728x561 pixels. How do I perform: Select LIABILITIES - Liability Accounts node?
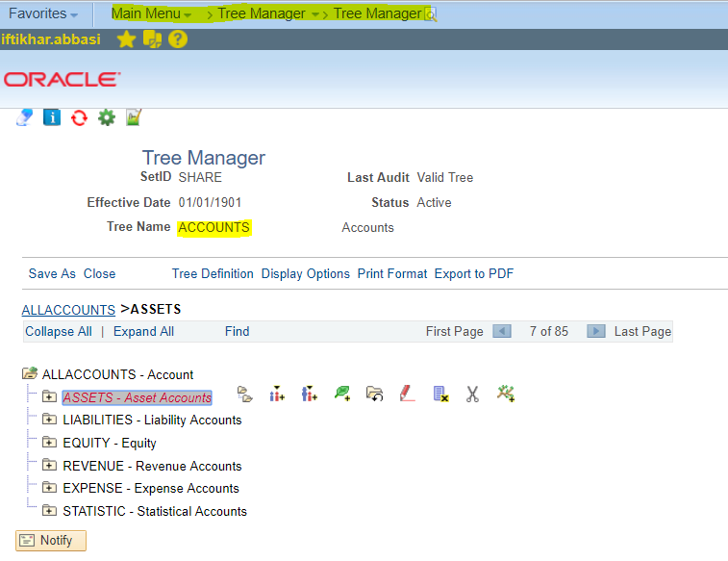pos(152,420)
